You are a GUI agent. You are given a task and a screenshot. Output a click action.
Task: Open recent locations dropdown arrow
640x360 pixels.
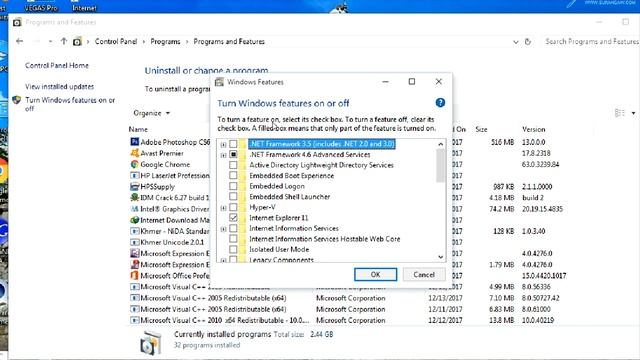(50, 42)
